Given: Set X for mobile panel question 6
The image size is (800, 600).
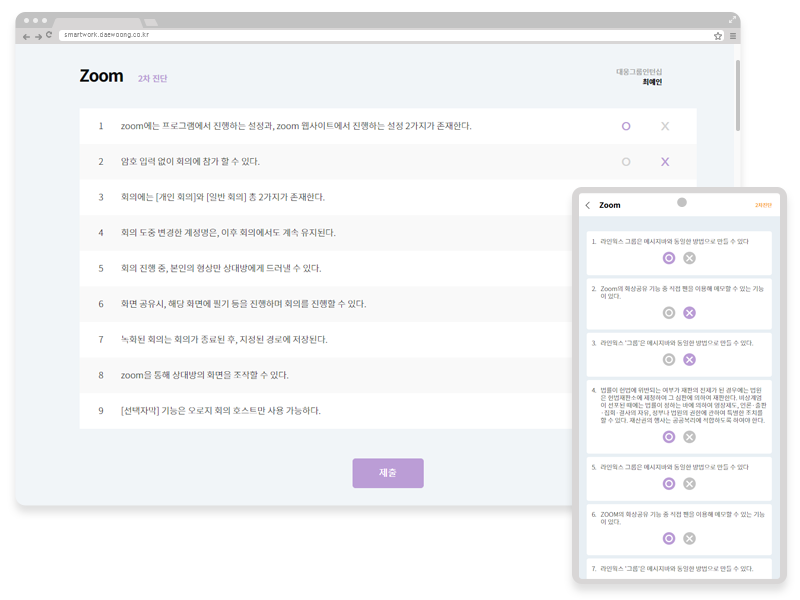Looking at the screenshot, I should [689, 538].
